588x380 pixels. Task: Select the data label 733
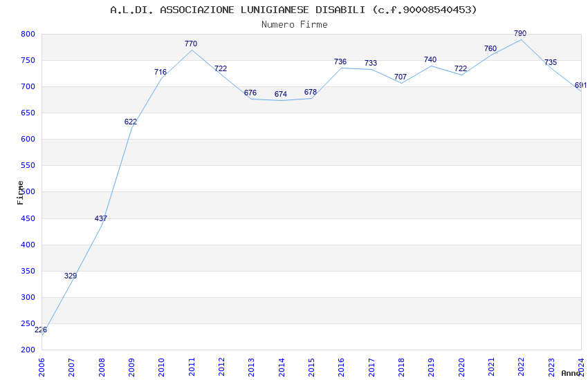click(x=371, y=63)
